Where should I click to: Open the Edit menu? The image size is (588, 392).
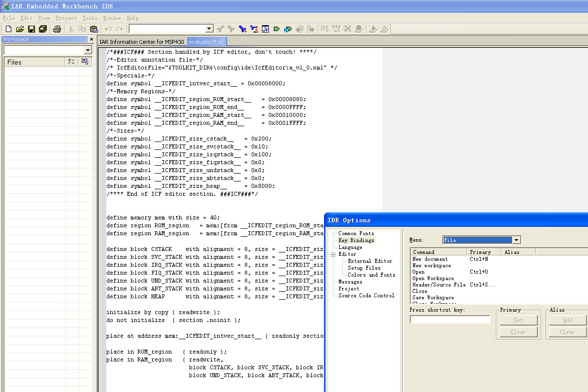[x=26, y=18]
